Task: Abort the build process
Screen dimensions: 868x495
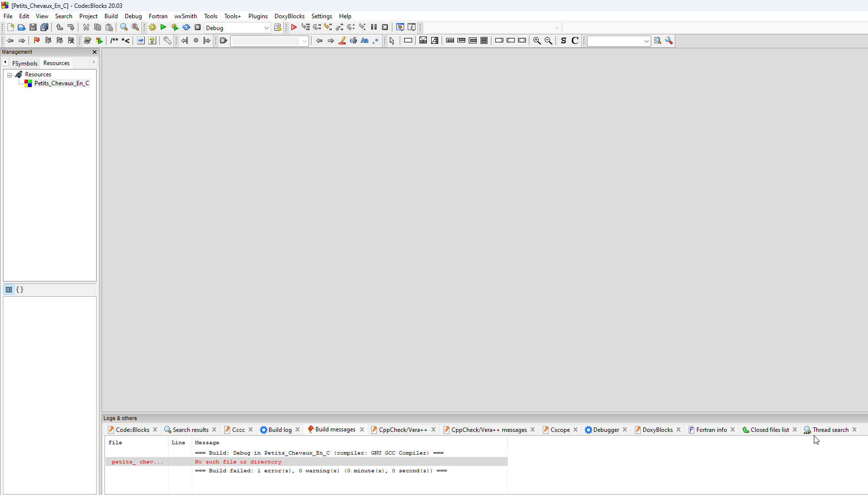Action: 198,27
